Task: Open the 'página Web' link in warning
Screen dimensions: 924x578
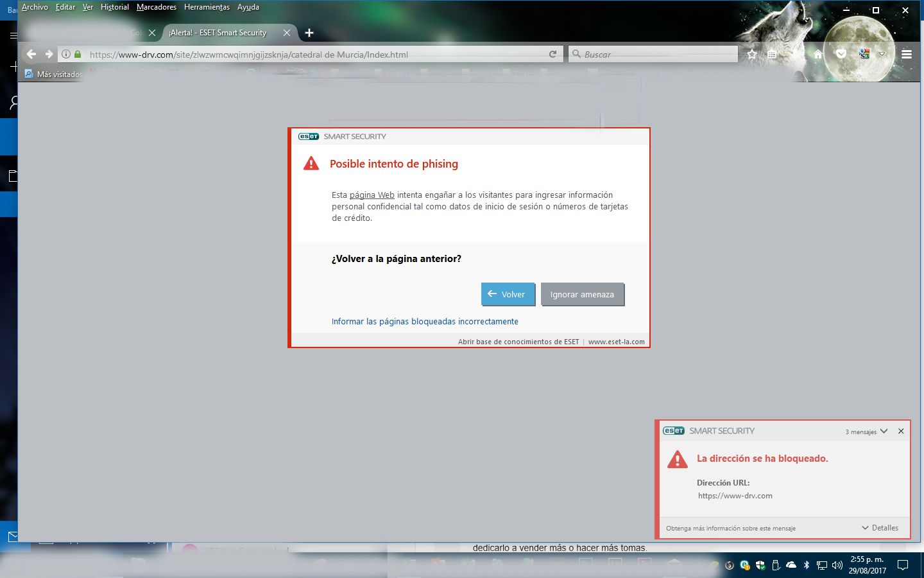Action: click(372, 195)
